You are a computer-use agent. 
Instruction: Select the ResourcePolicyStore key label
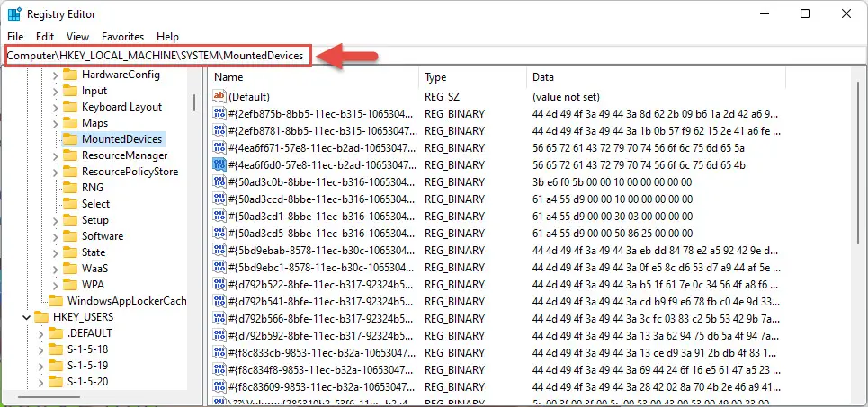[x=130, y=172]
